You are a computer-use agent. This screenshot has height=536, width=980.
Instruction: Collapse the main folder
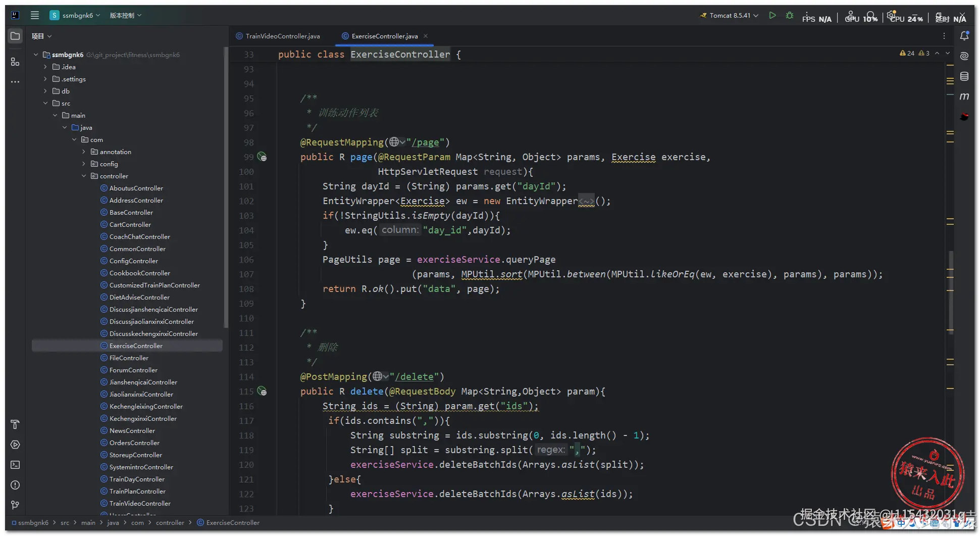click(x=55, y=115)
